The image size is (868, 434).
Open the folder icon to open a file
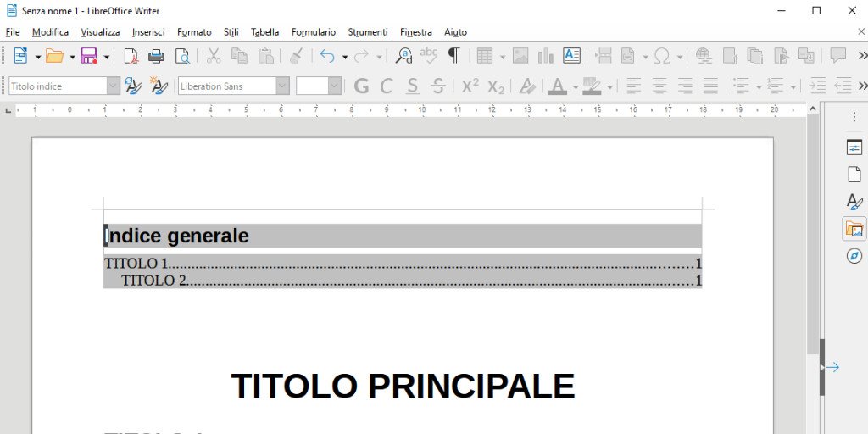pyautogui.click(x=54, y=56)
